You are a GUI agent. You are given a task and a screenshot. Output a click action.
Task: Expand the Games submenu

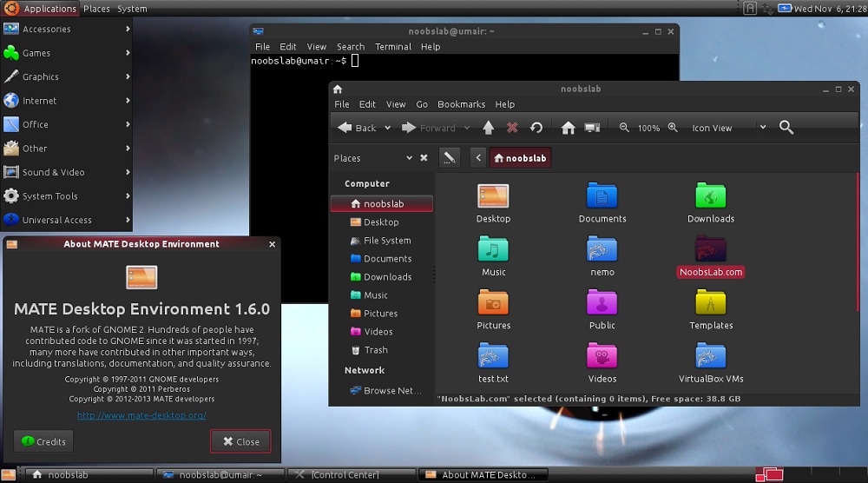[67, 53]
